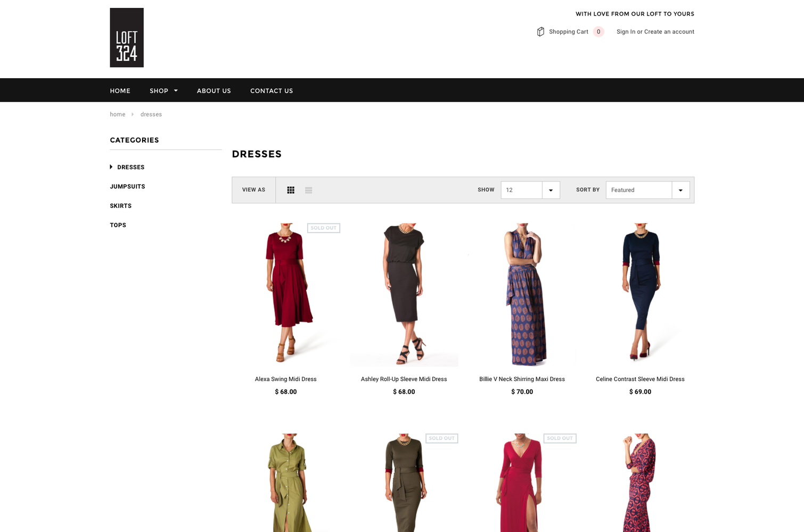
Task: Open the Sort By Featured dropdown
Action: tap(648, 190)
